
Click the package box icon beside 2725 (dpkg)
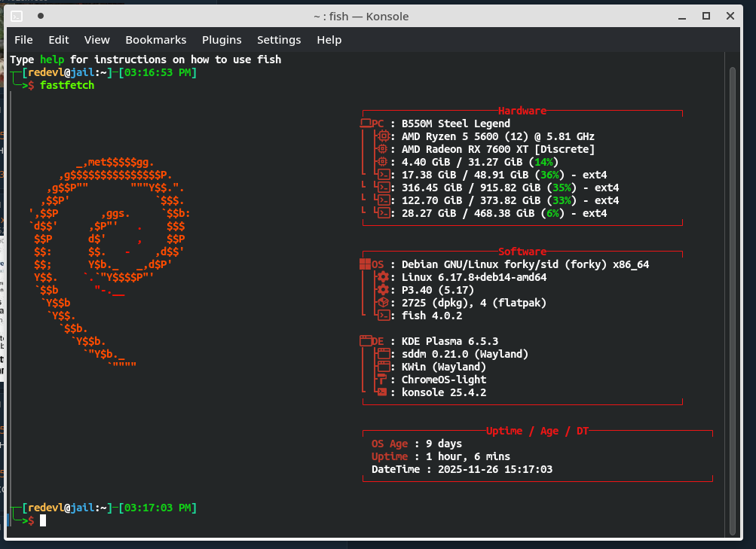[x=384, y=303]
